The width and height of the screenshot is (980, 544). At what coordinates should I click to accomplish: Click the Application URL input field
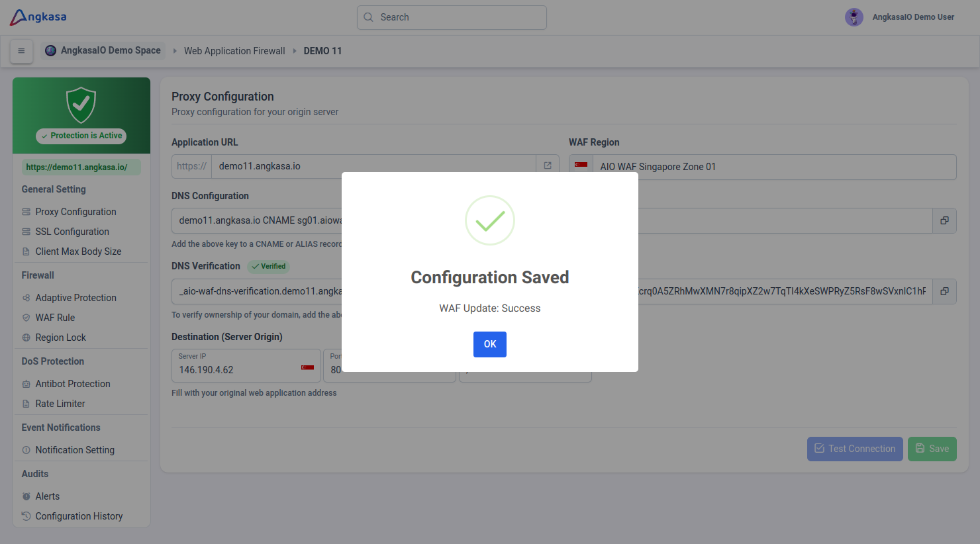tap(373, 166)
